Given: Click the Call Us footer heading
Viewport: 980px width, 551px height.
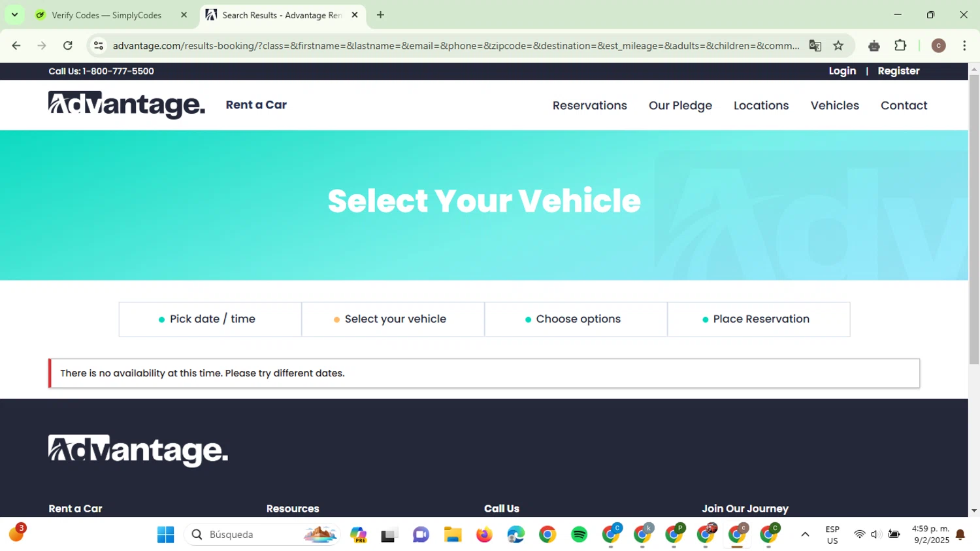Looking at the screenshot, I should tap(502, 509).
